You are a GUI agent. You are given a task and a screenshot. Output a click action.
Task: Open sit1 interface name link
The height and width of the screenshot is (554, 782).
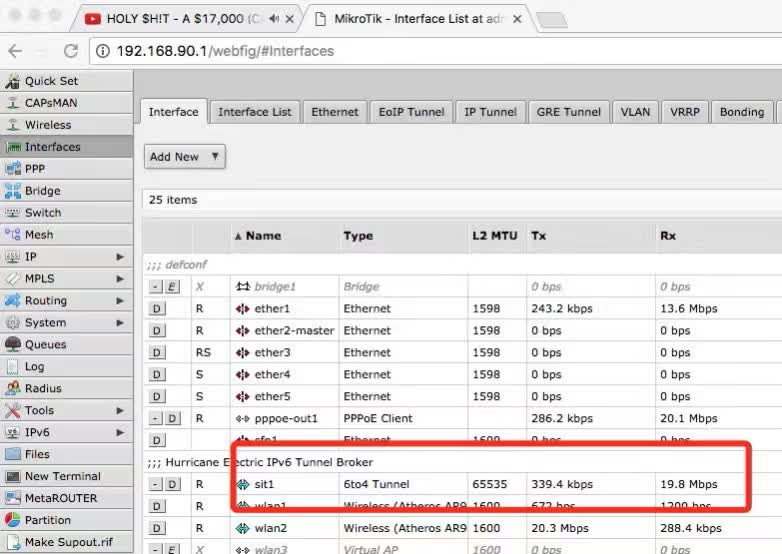coord(264,484)
